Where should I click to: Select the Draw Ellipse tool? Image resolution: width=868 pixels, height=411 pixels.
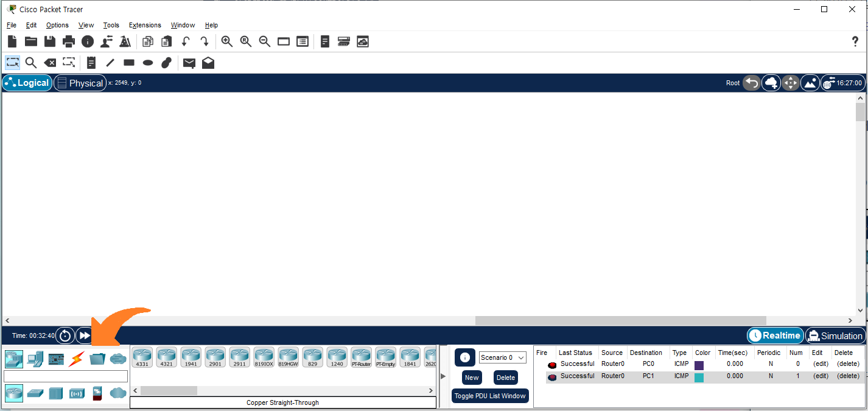(148, 62)
